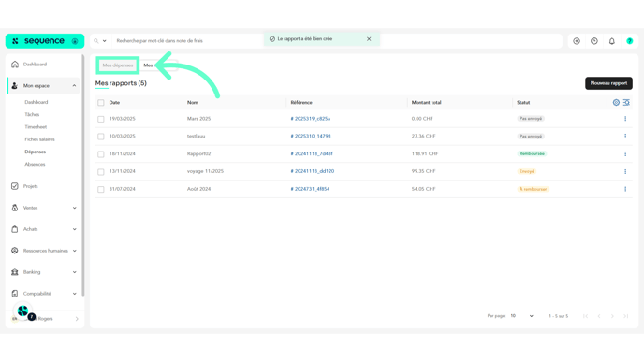644x362 pixels.
Task: Expand the Banking menu
Action: click(x=74, y=272)
